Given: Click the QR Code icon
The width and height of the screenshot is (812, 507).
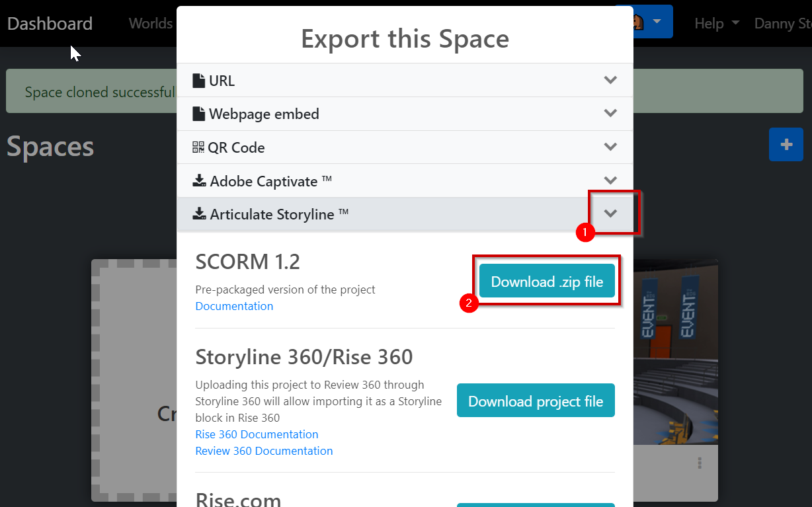Looking at the screenshot, I should (x=198, y=147).
